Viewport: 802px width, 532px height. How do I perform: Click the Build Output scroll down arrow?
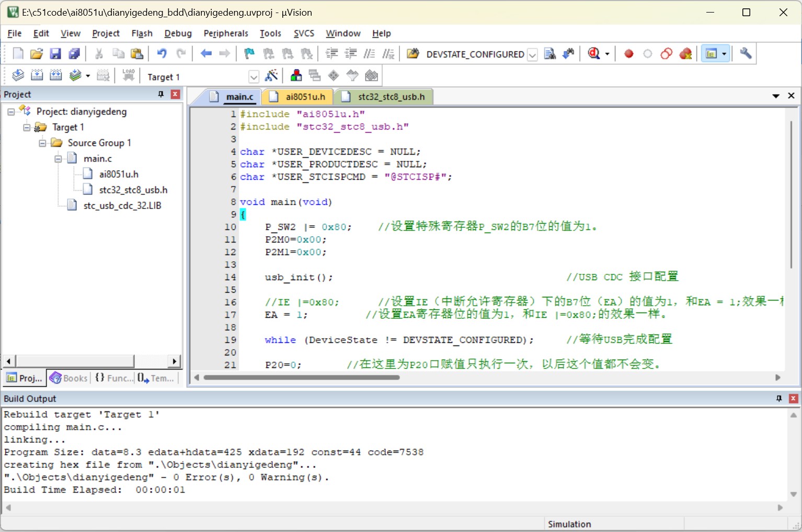point(794,494)
